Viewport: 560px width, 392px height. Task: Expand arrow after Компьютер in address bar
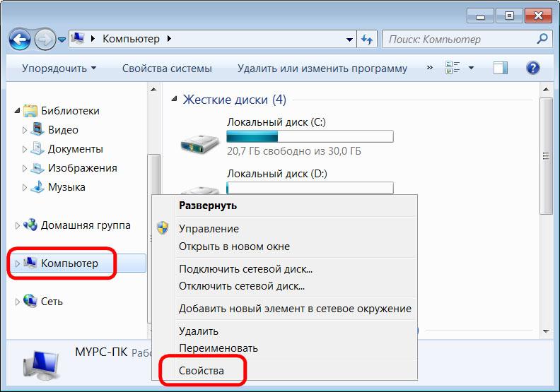(x=169, y=39)
